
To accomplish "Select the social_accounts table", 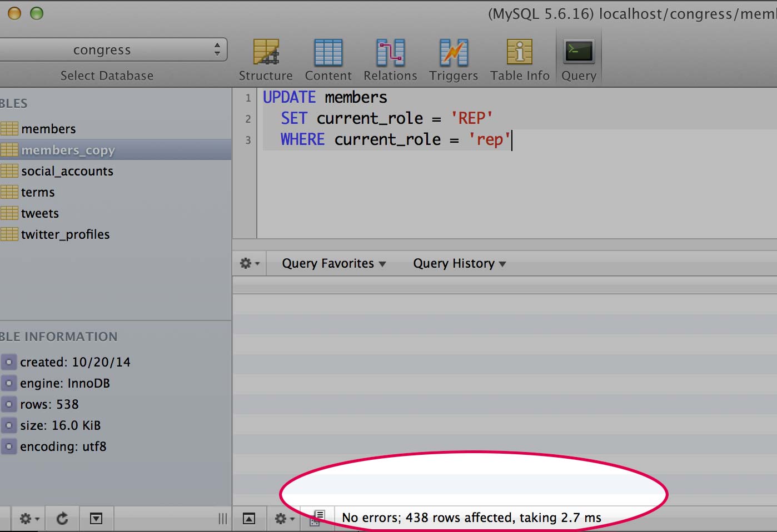I will pos(67,171).
